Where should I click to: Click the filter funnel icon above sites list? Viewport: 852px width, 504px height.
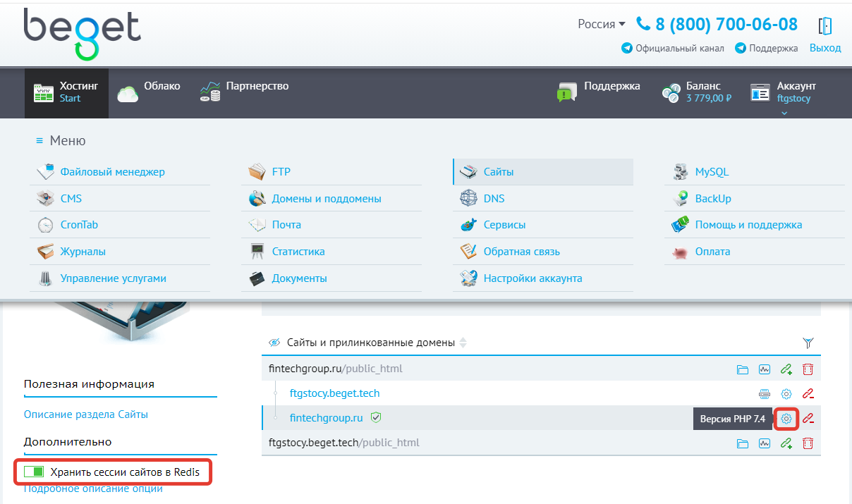(x=808, y=343)
